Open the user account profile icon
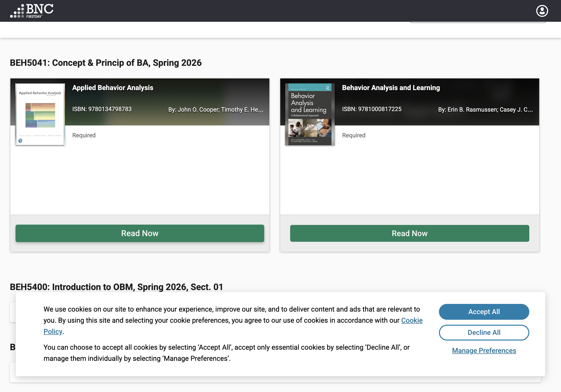561x392 pixels. pyautogui.click(x=542, y=11)
